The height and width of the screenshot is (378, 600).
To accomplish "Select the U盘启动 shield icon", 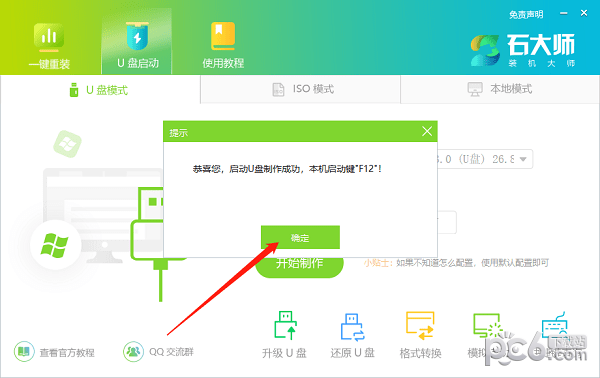I will tap(137, 36).
